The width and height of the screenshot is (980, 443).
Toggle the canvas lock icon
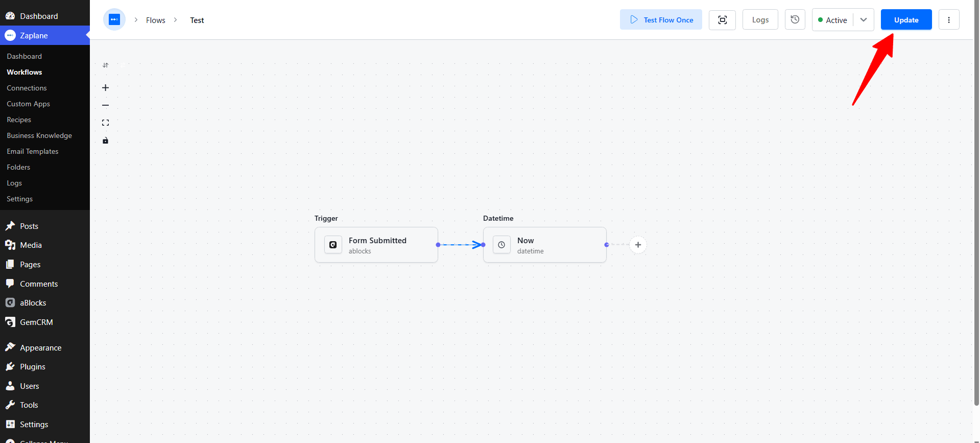point(106,141)
